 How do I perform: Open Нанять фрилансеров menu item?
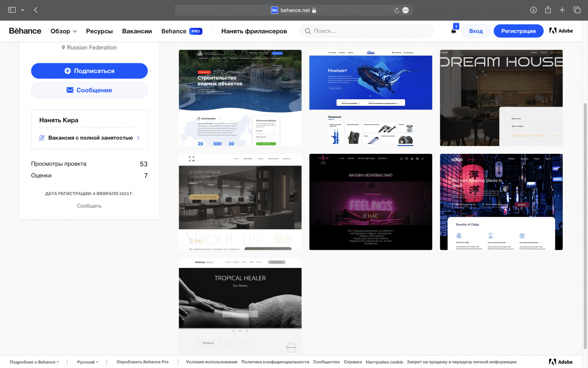pyautogui.click(x=254, y=31)
